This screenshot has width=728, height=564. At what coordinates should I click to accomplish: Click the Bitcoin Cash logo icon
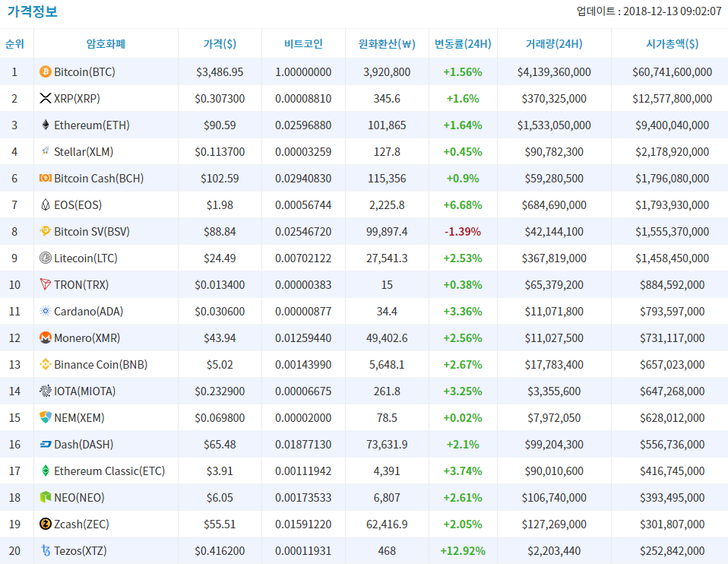tap(45, 178)
